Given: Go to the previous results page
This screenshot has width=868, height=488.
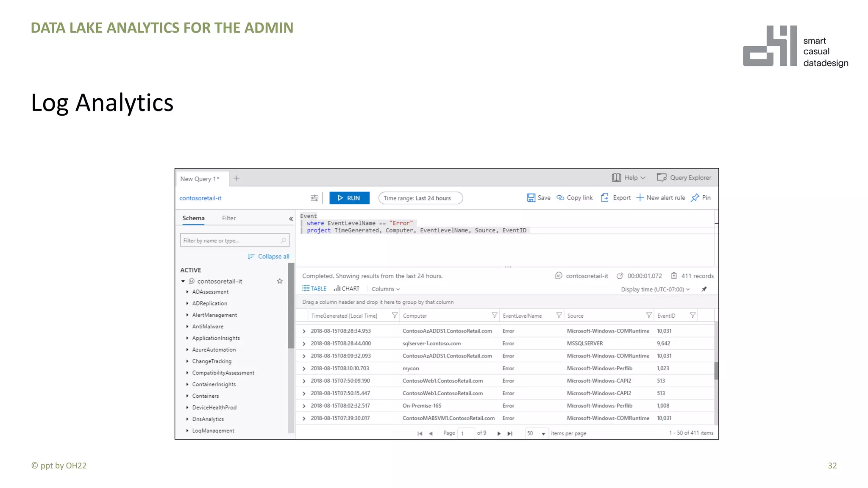Looking at the screenshot, I should pyautogui.click(x=431, y=433).
